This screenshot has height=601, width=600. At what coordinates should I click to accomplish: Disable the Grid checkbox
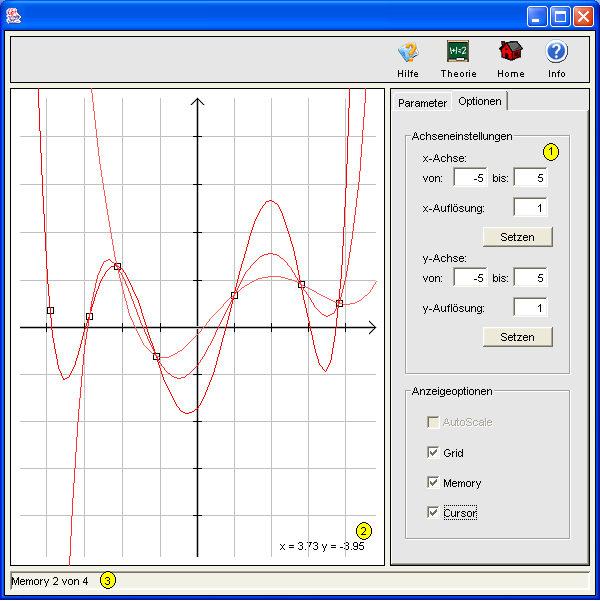[433, 453]
